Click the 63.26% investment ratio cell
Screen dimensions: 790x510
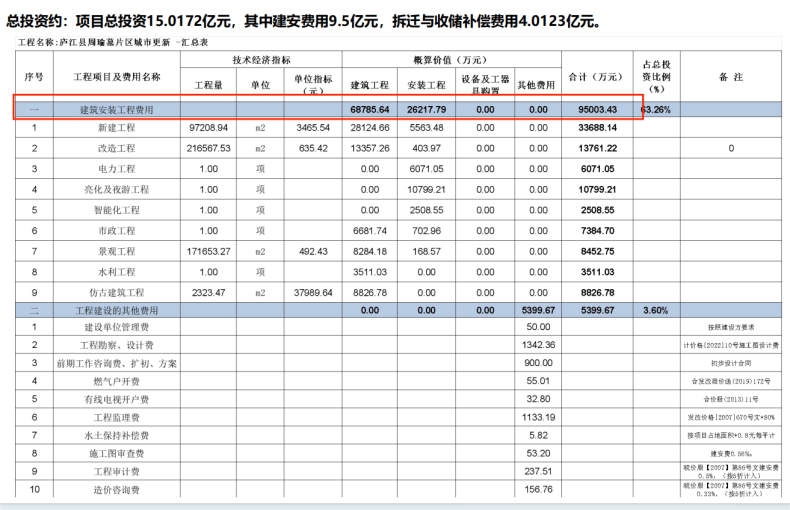point(656,108)
